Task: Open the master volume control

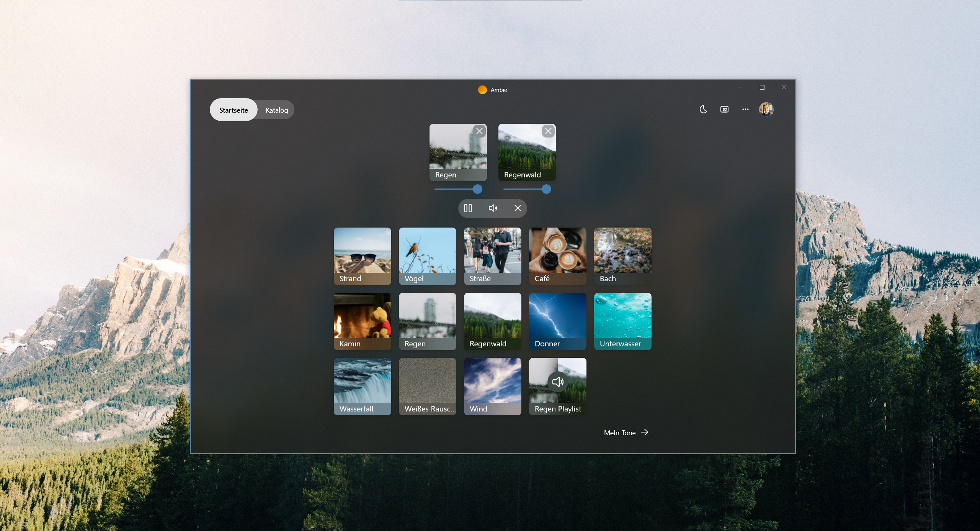Action: pos(493,208)
